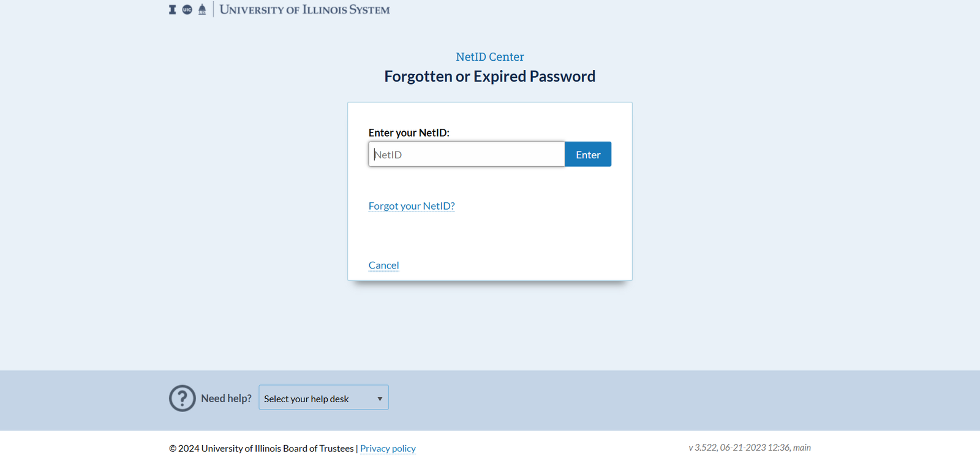The width and height of the screenshot is (980, 466).
Task: Click the version text in the footer
Action: click(x=750, y=447)
